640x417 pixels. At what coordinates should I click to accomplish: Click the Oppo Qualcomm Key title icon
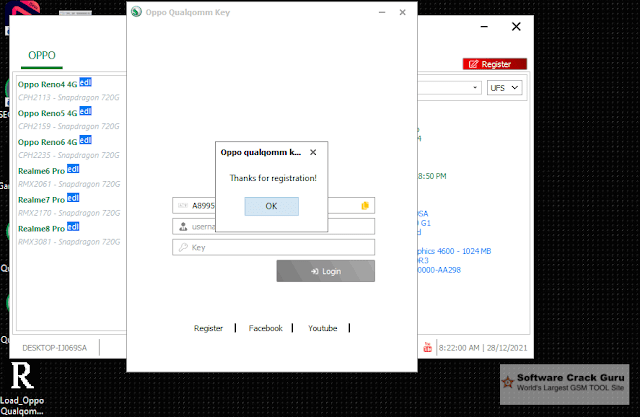(x=136, y=12)
